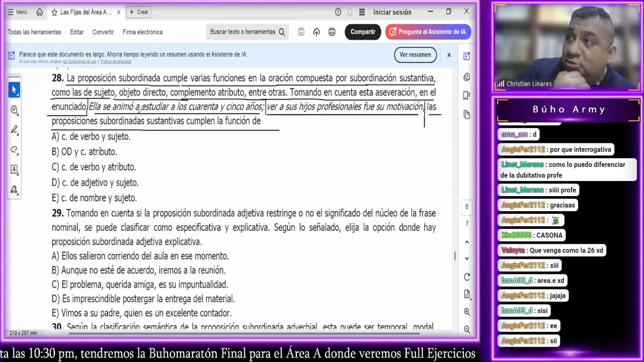Dismiss the AI summary banner

pos(449,55)
